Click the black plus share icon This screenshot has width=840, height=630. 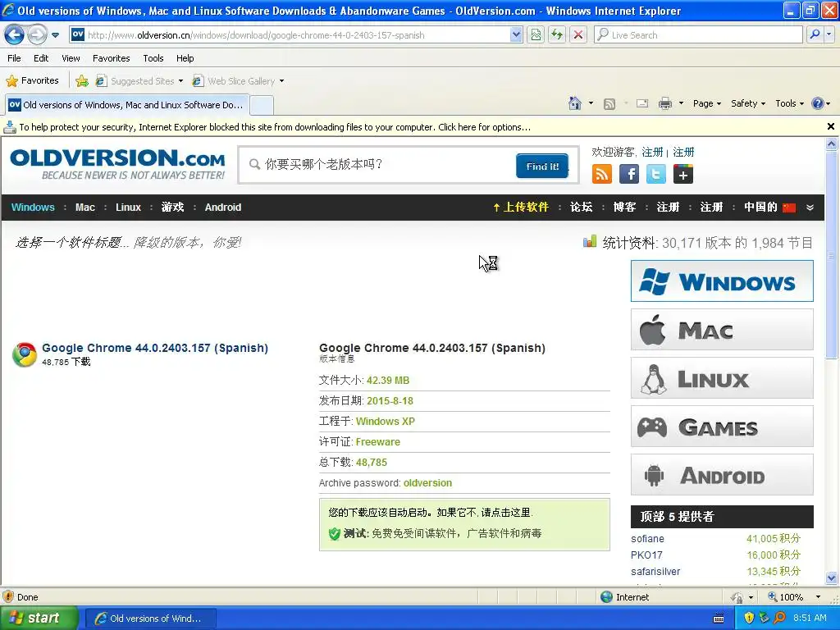click(x=683, y=174)
